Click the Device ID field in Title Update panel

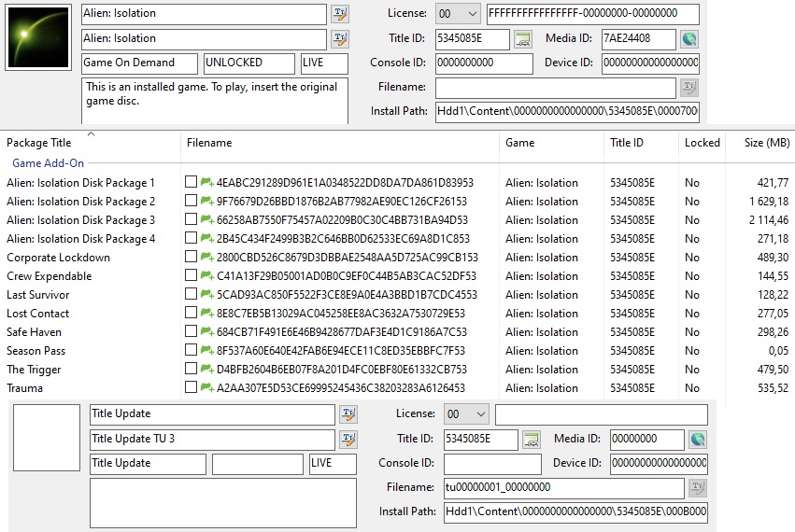(x=659, y=464)
